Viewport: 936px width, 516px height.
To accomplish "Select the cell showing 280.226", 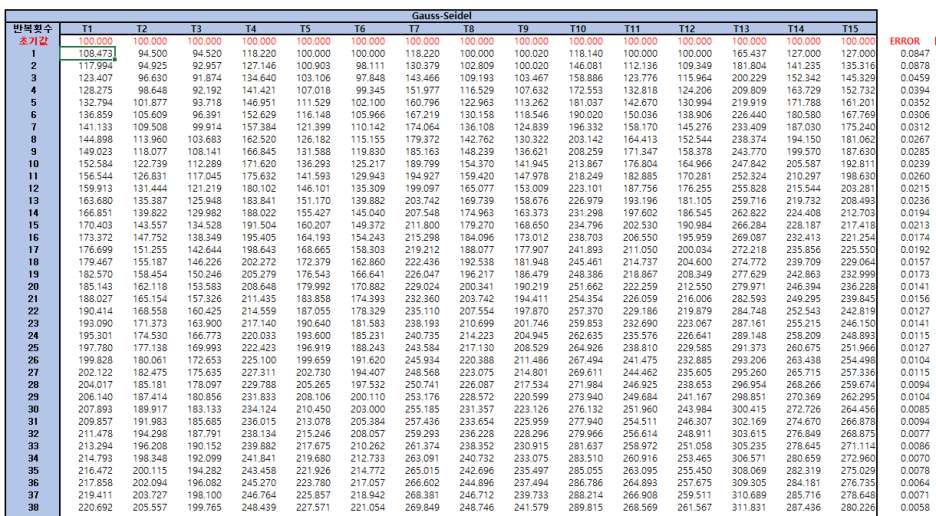I will coord(850,508).
